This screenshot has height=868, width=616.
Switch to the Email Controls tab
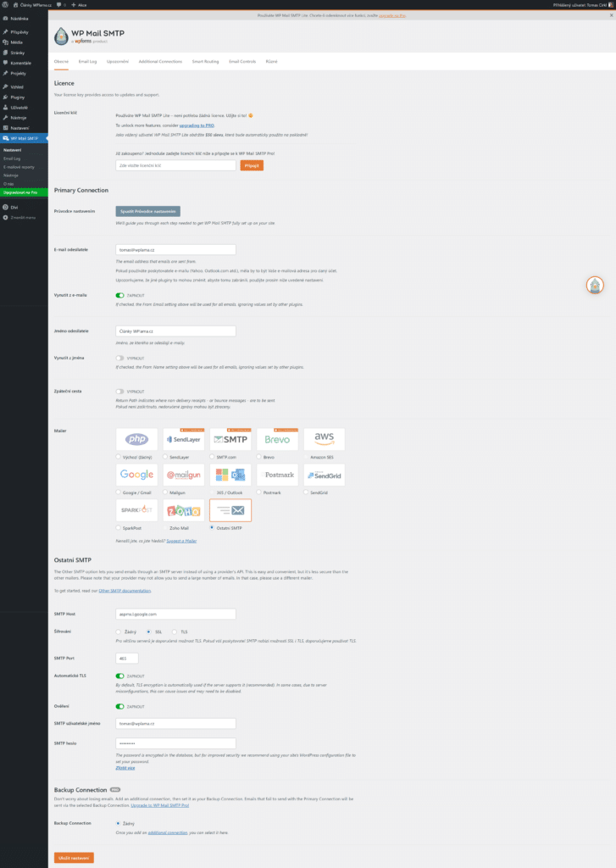242,61
